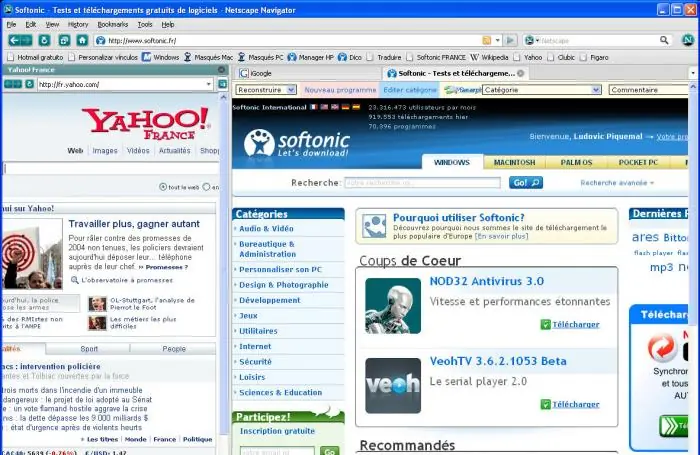Open the 'Travailler plus, gagner autant' headline
The width and height of the screenshot is (700, 455).
tap(134, 224)
